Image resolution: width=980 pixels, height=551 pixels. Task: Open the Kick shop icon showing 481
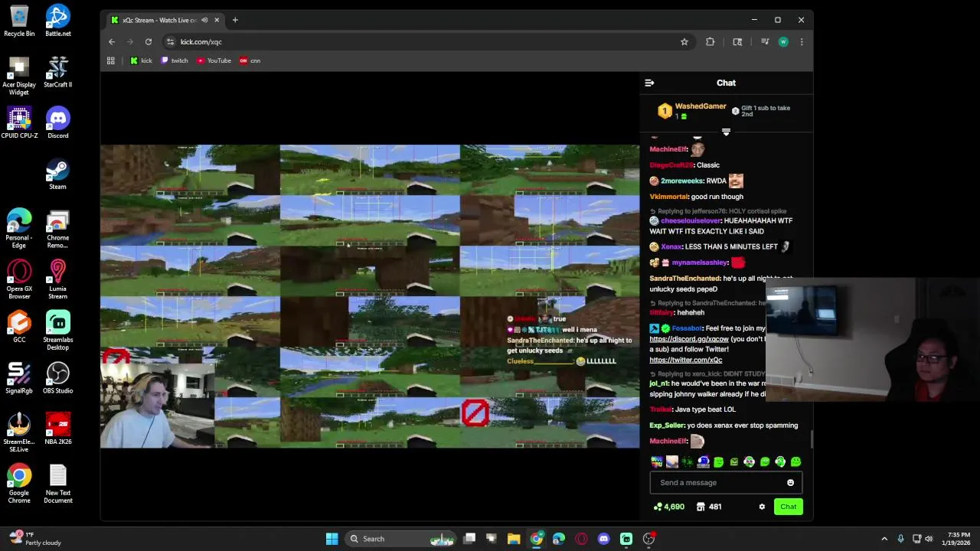(708, 507)
